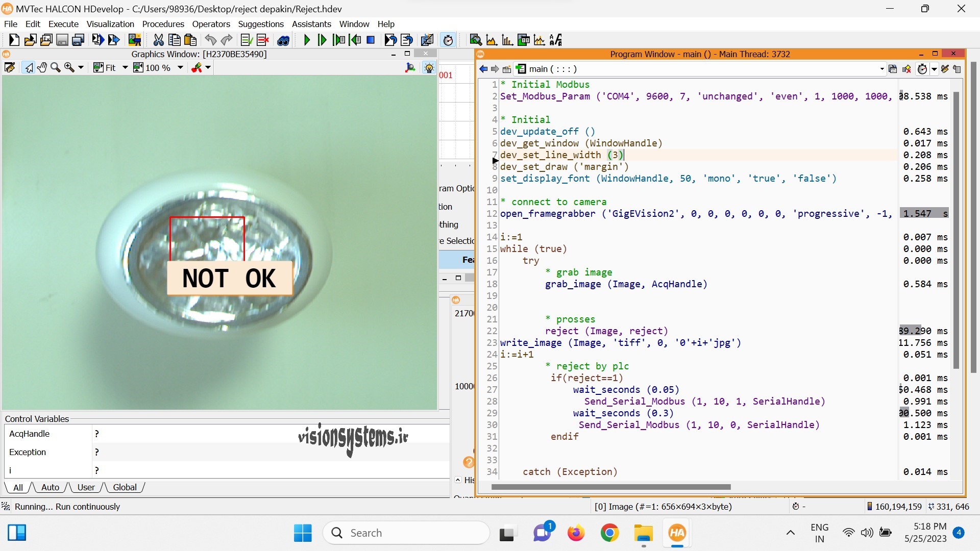
Task: Click the Run continuously button
Action: point(306,40)
